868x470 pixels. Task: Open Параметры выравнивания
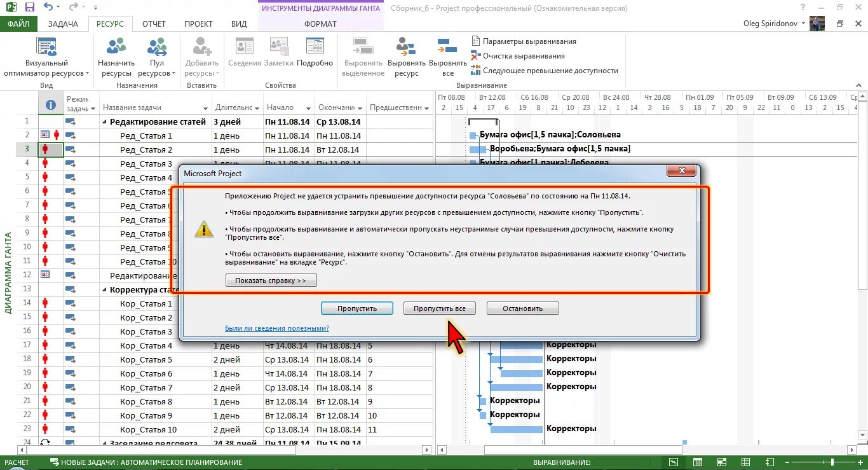(x=524, y=41)
